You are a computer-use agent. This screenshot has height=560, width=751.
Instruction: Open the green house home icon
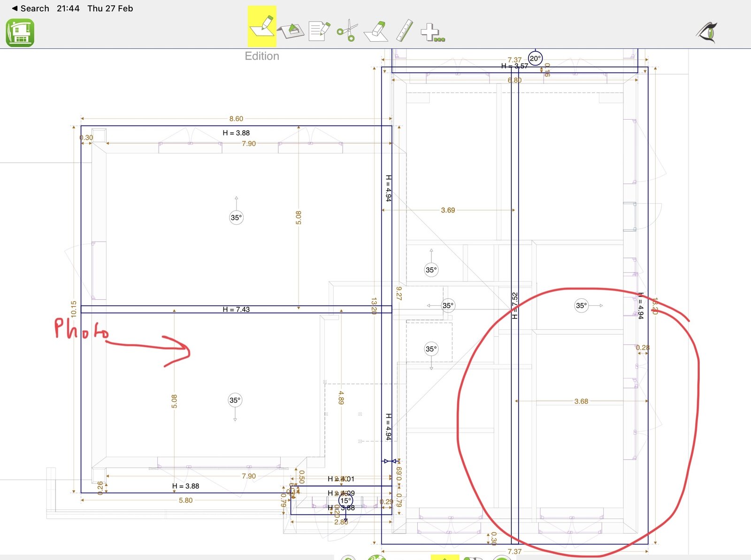[20, 33]
